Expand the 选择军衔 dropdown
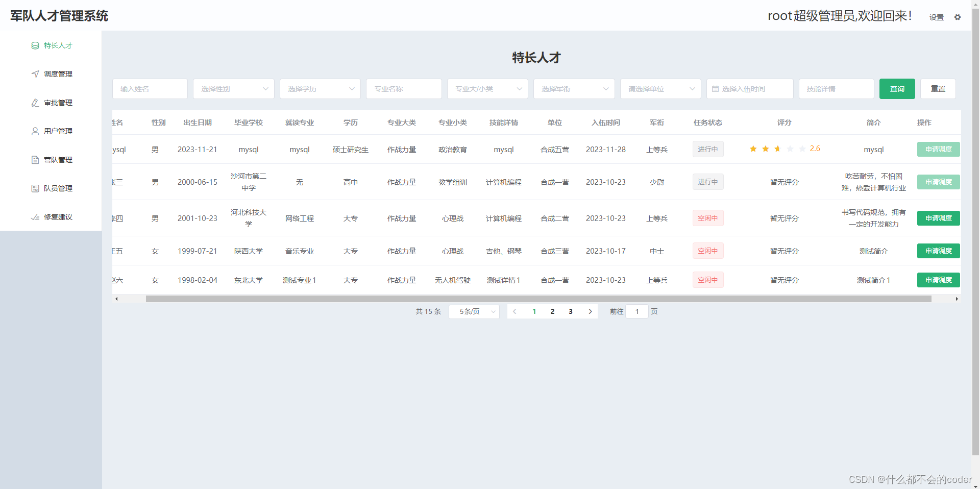Viewport: 980px width, 489px height. point(574,89)
